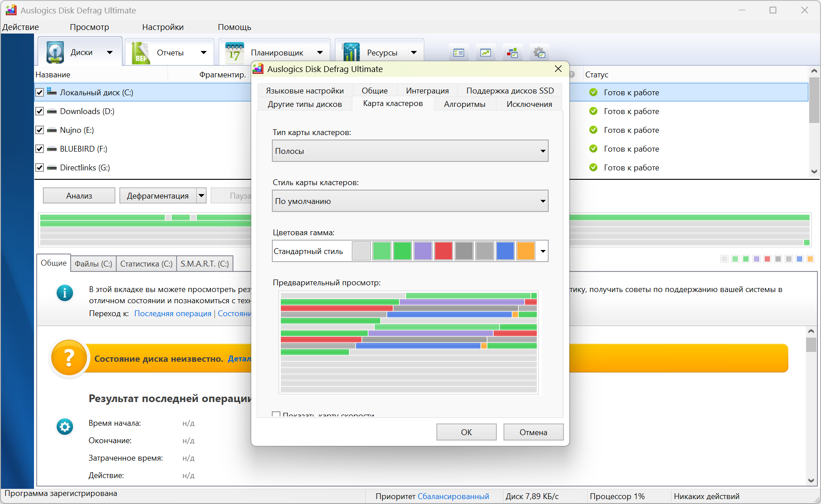Switch to the Поддержка дисков SSD tab
The height and width of the screenshot is (504, 821).
tap(510, 91)
